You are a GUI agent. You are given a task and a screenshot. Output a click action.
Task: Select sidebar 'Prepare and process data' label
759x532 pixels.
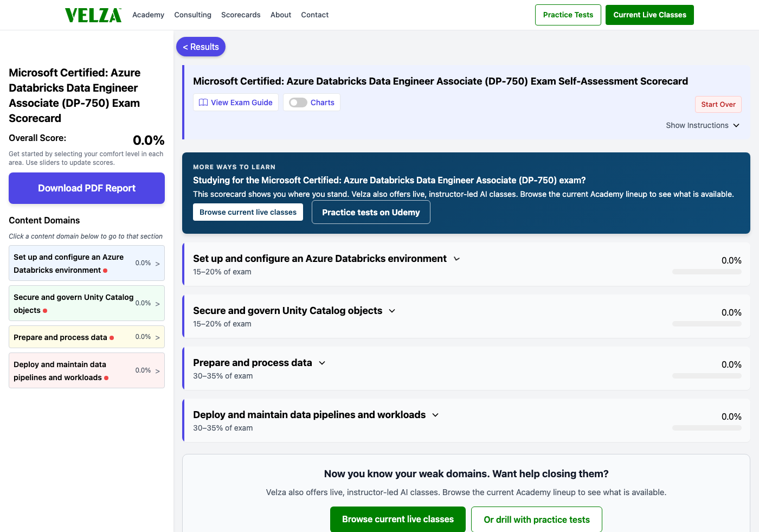(x=60, y=337)
